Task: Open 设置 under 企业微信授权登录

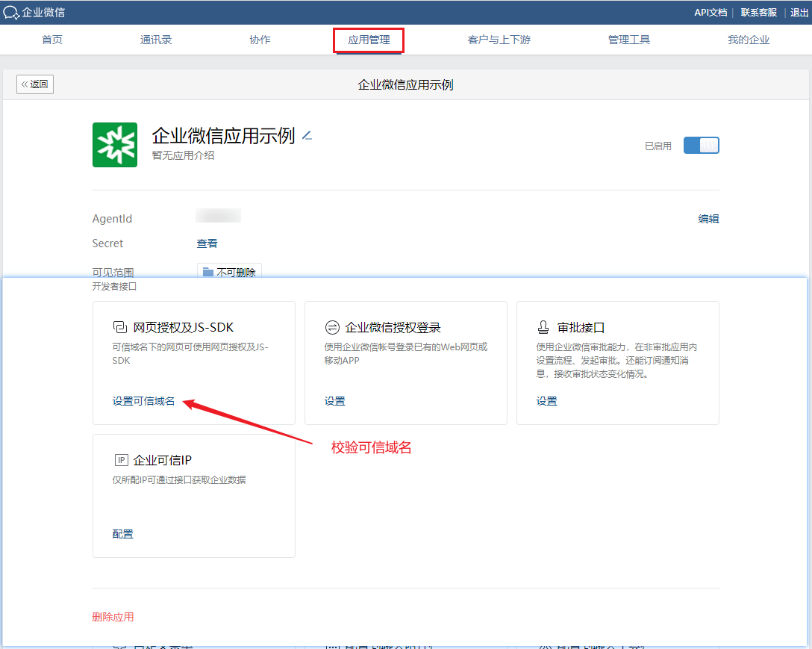Action: pos(334,401)
